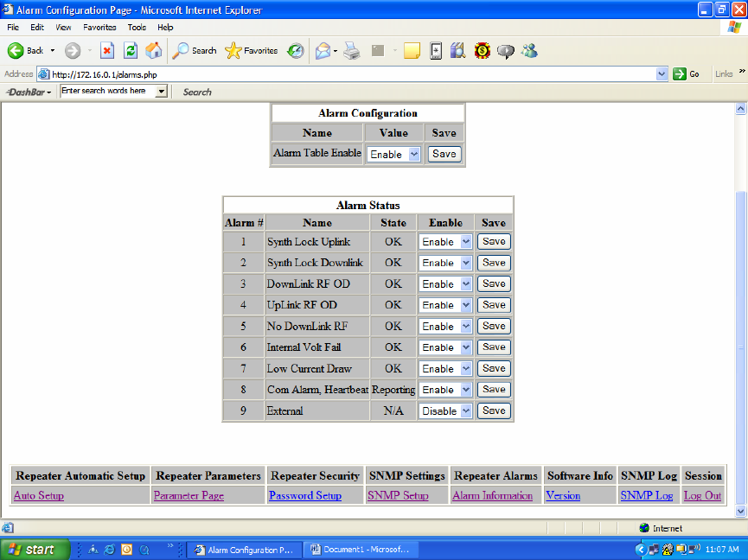The image size is (748, 560).
Task: Click the yellow note icon in toolbar
Action: 412,50
